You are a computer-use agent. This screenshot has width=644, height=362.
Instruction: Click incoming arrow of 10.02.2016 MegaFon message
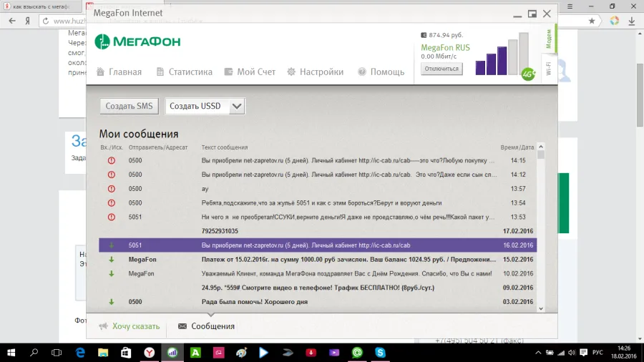pos(112,274)
